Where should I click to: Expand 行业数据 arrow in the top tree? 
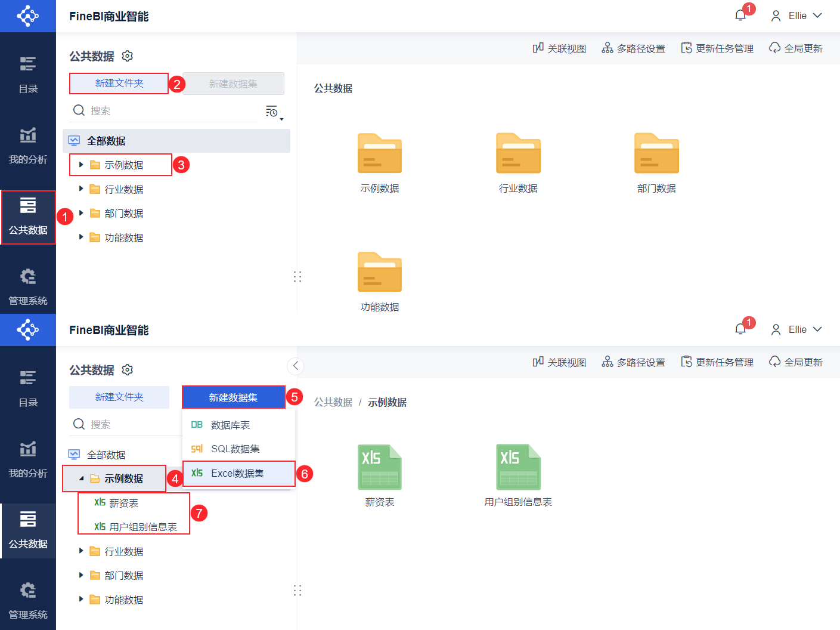[81, 189]
